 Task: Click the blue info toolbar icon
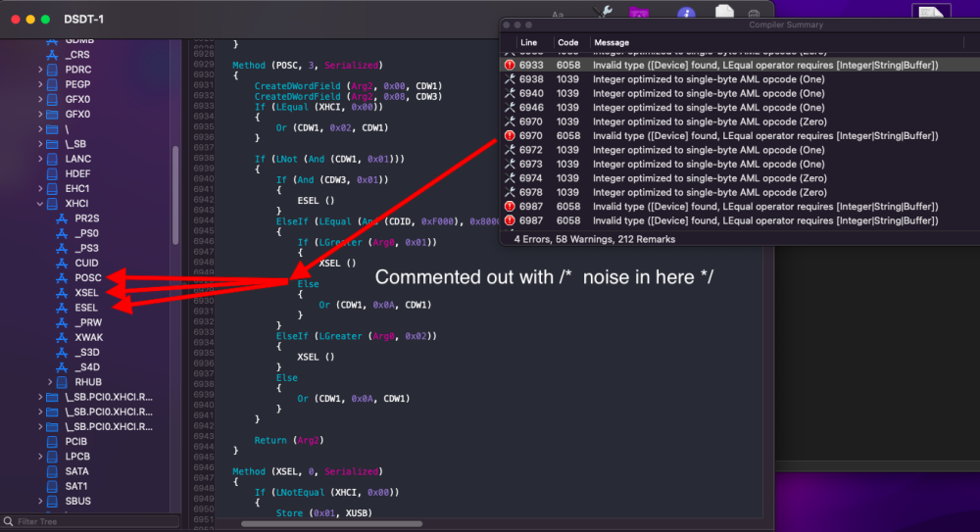tap(686, 13)
